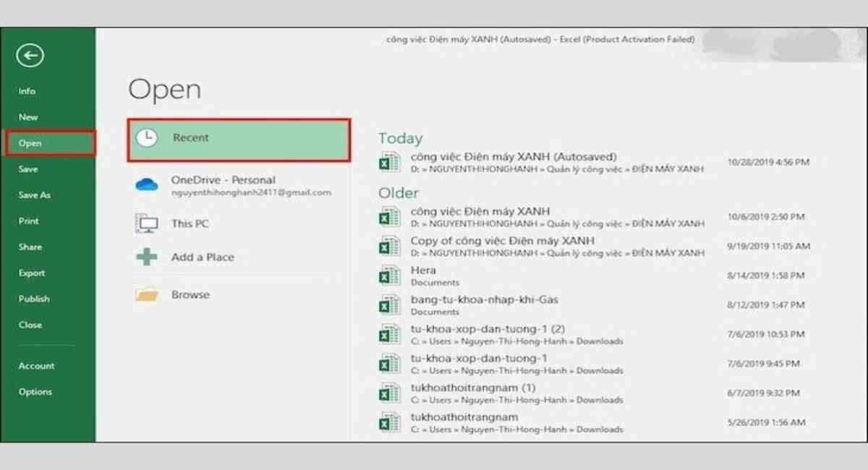This screenshot has width=868, height=470.
Task: Open the Info section
Action: [27, 91]
